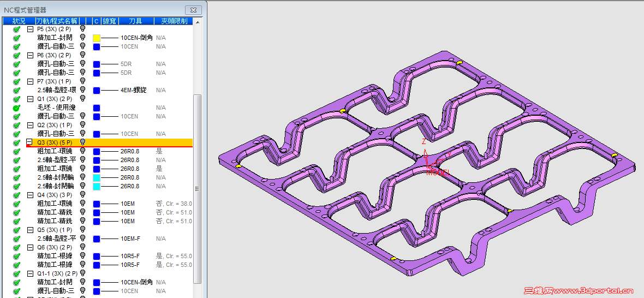The height and width of the screenshot is (298, 644).
Task: Click the status checkmark of Q1 (3X) (2 P)
Action: tap(16, 99)
